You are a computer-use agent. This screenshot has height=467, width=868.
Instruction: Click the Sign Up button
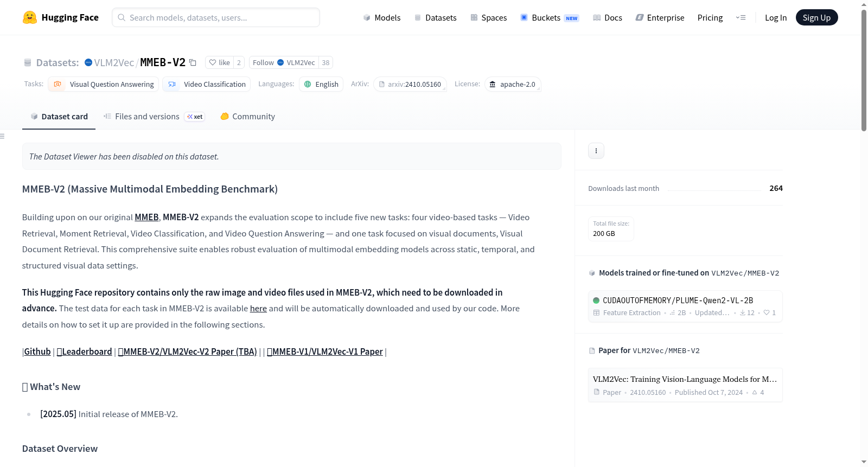(816, 17)
